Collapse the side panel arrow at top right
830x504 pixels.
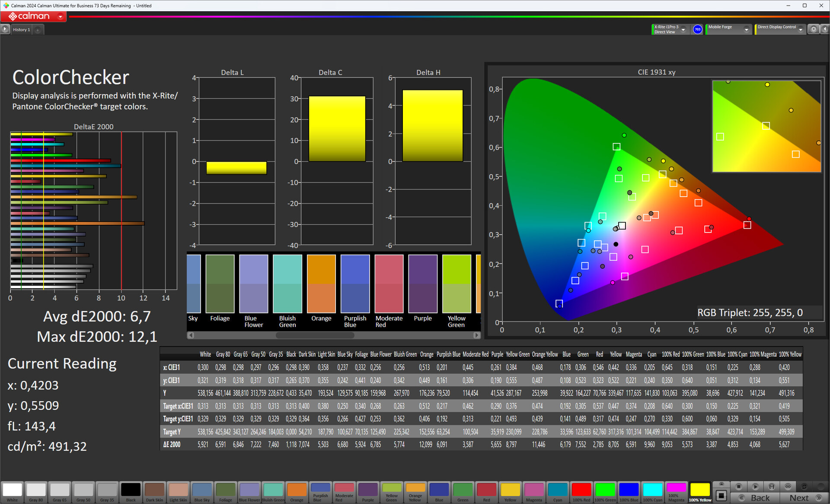(x=824, y=29)
